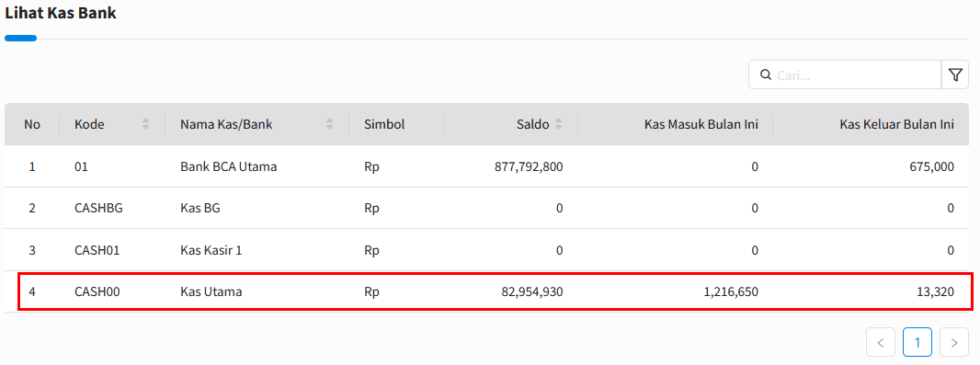This screenshot has height=365, width=980.
Task: Select the Kas Kasir 1 row
Action: pos(487,250)
